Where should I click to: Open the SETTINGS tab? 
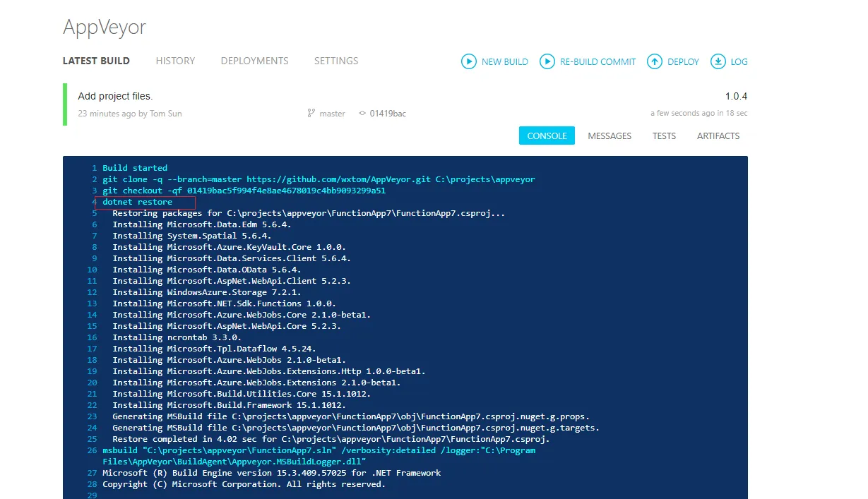pos(336,61)
